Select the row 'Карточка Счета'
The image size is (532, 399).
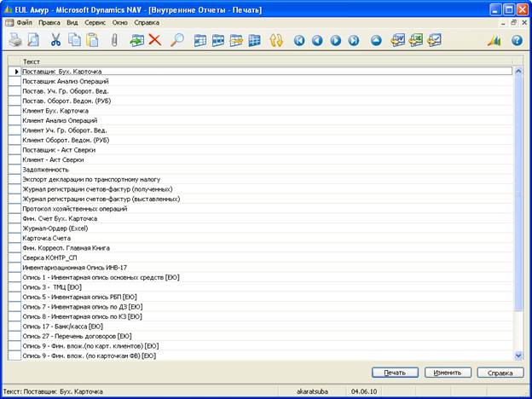49,238
